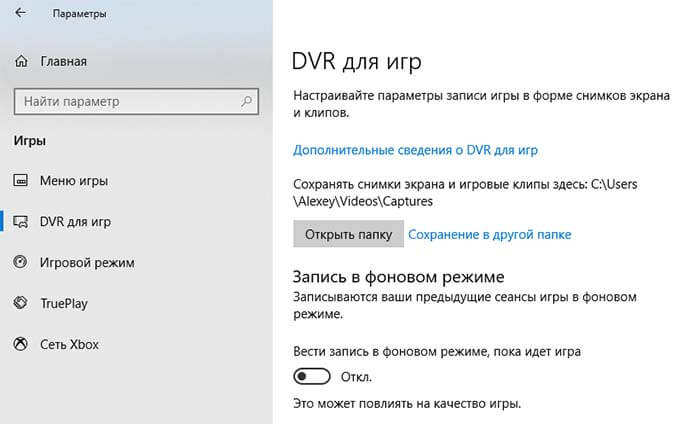Screen dimensions: 700x424
Task: Click the DVR для игр icon
Action: click(x=21, y=221)
